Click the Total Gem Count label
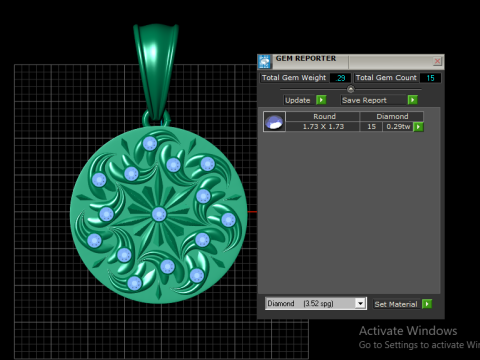 pos(386,78)
